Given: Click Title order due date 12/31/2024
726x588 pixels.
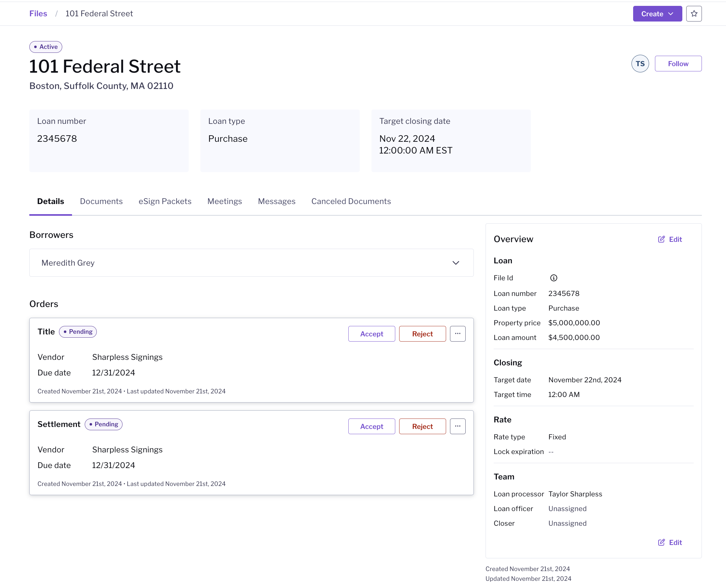Looking at the screenshot, I should point(113,373).
